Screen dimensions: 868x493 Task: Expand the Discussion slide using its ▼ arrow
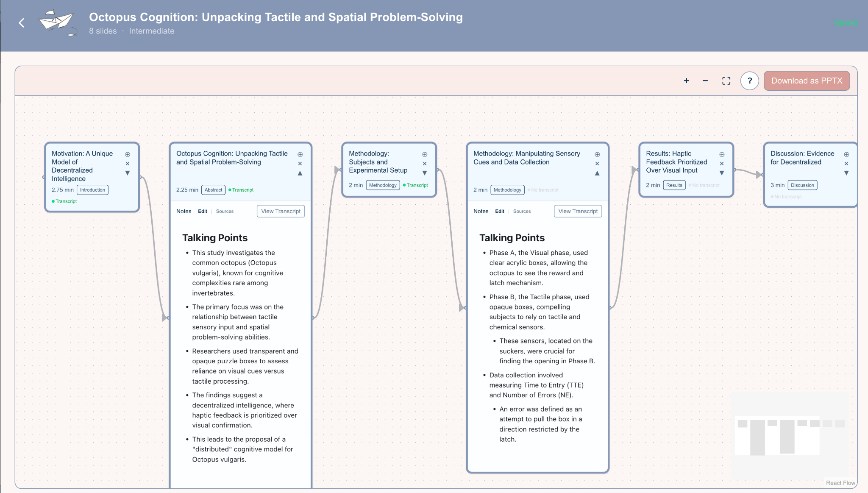click(x=846, y=173)
